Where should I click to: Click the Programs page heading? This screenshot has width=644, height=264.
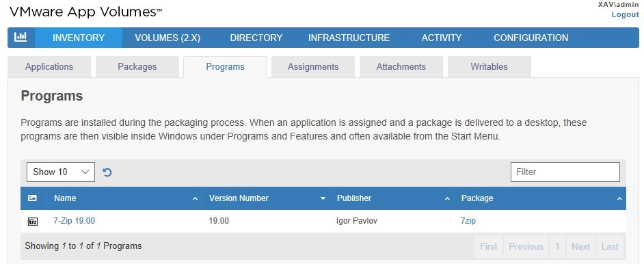coord(52,96)
